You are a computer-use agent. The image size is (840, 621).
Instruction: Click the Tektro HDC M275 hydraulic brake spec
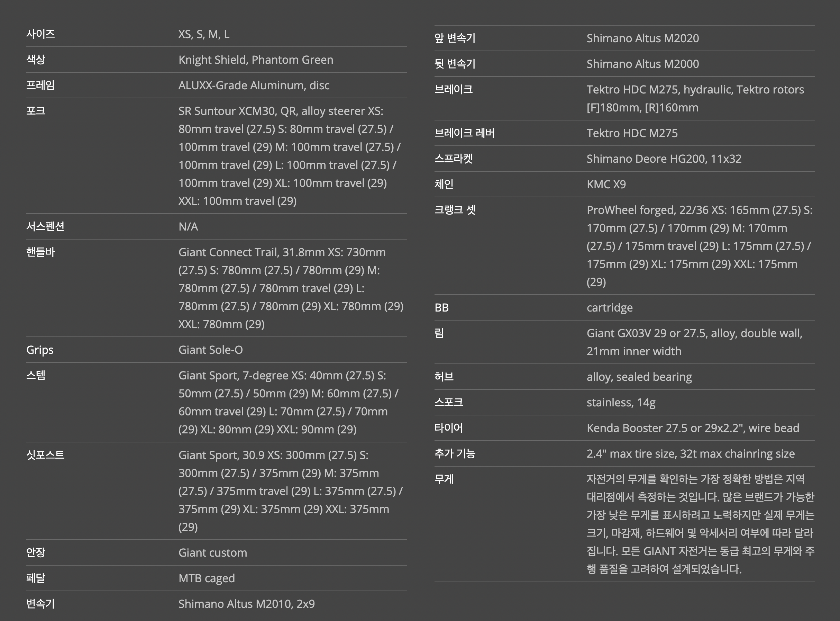click(695, 99)
